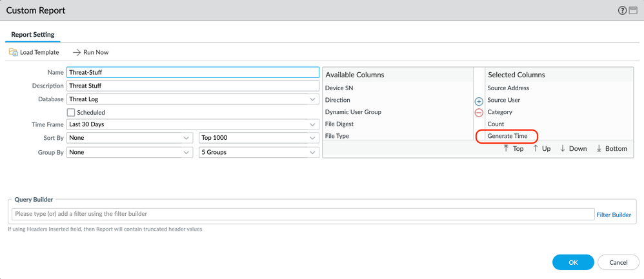Click the red minus icon to remove column
The image size is (644, 279).
479,113
